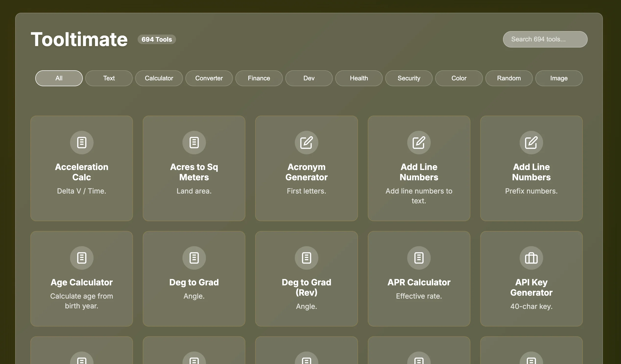This screenshot has height=364, width=621.
Task: Click the Color category filter
Action: [459, 78]
